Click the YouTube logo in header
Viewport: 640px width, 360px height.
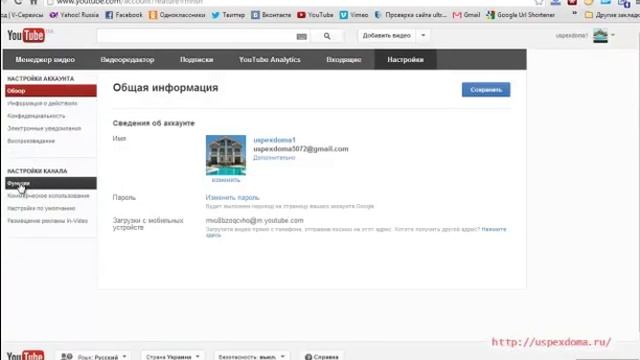pyautogui.click(x=26, y=36)
